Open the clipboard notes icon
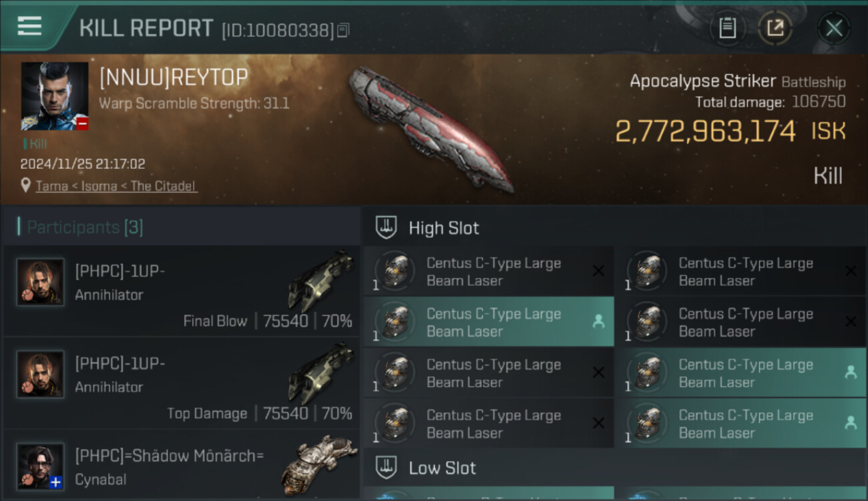 tap(727, 28)
